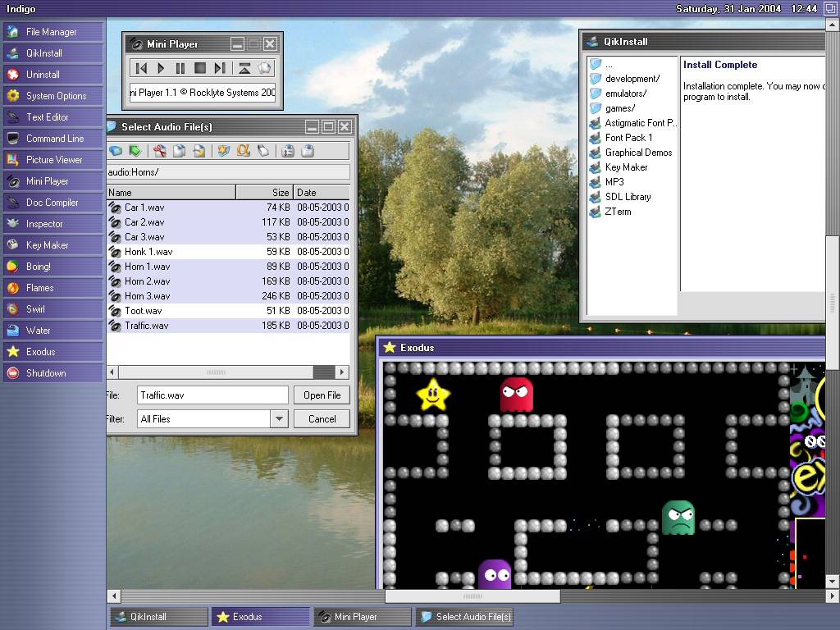Click the Open File button
840x630 pixels.
322,395
